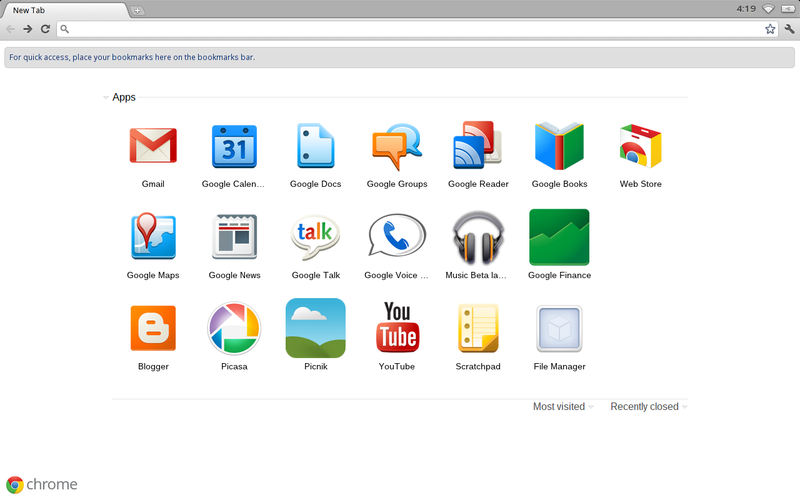Expand the Most visited menu
Image resolution: width=800 pixels, height=500 pixels.
(563, 407)
